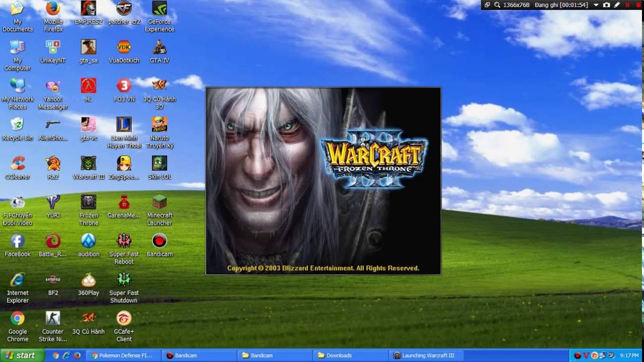The image size is (644, 362).
Task: Switch to the Bandicam folder taskbar button
Action: 274,355
